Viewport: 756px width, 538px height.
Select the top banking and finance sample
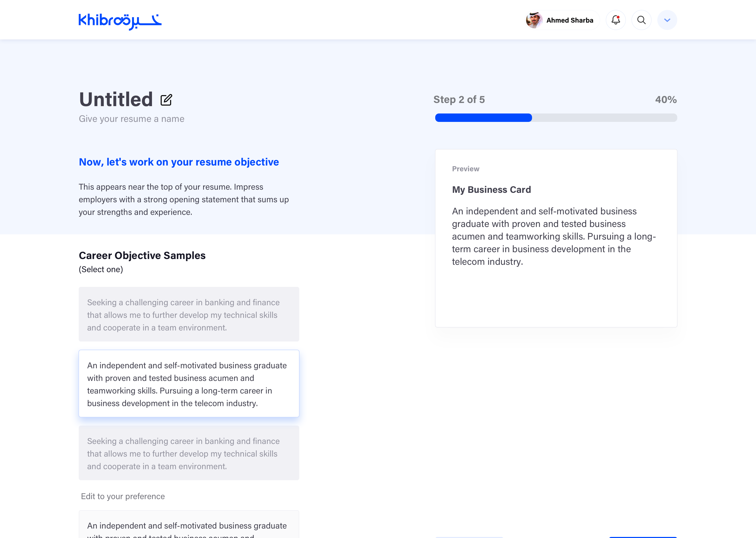tap(189, 314)
